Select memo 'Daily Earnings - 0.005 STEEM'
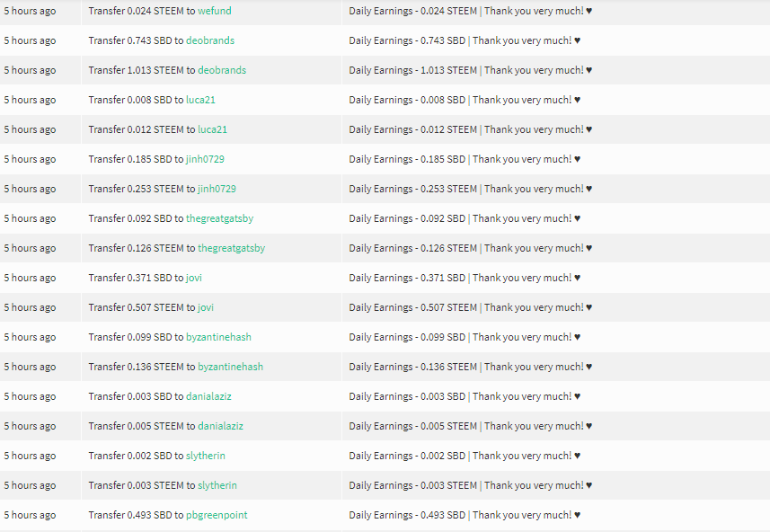Image resolution: width=770 pixels, height=532 pixels. tap(413, 426)
